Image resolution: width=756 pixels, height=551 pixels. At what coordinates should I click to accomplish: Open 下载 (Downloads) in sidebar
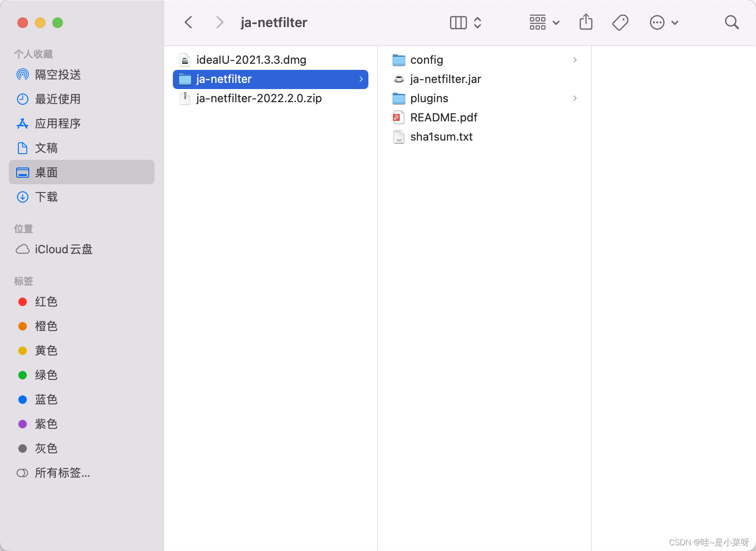[82, 197]
